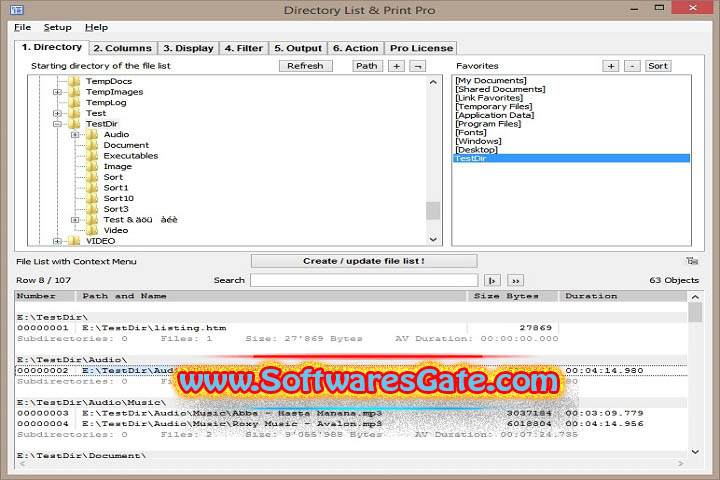The width and height of the screenshot is (720, 480).
Task: Click the directory tree scroll down arrow
Action: tap(433, 239)
